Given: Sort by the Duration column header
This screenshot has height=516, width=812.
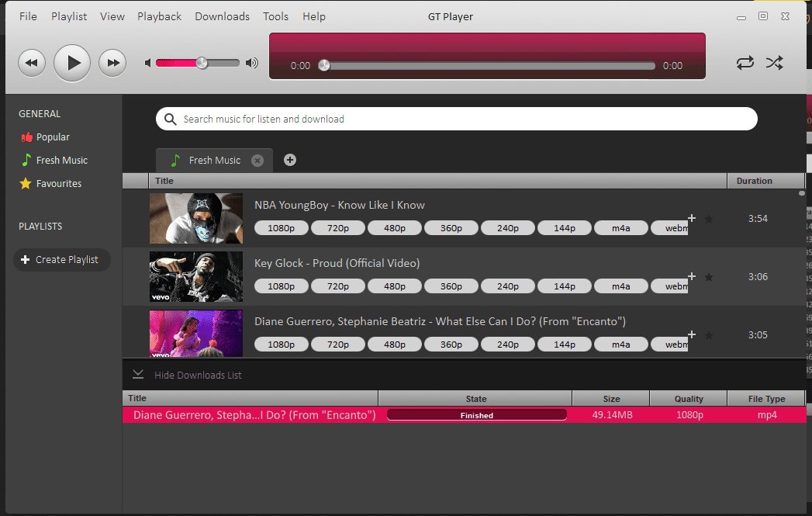Looking at the screenshot, I should point(765,181).
